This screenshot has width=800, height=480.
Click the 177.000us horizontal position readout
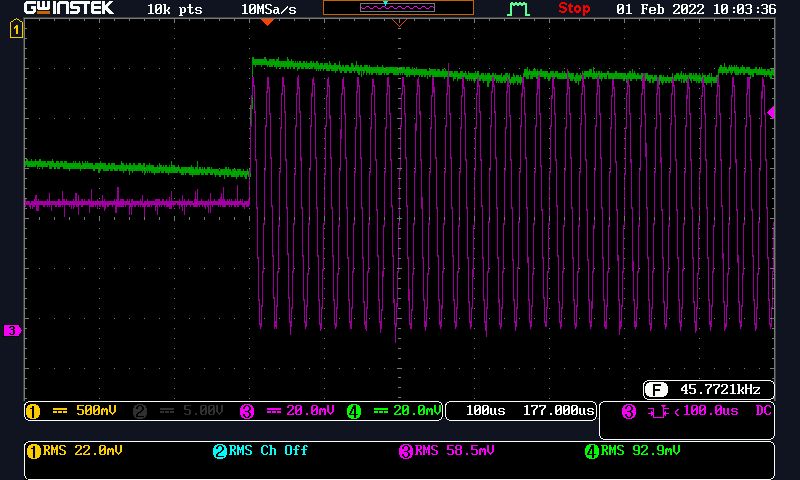(559, 411)
